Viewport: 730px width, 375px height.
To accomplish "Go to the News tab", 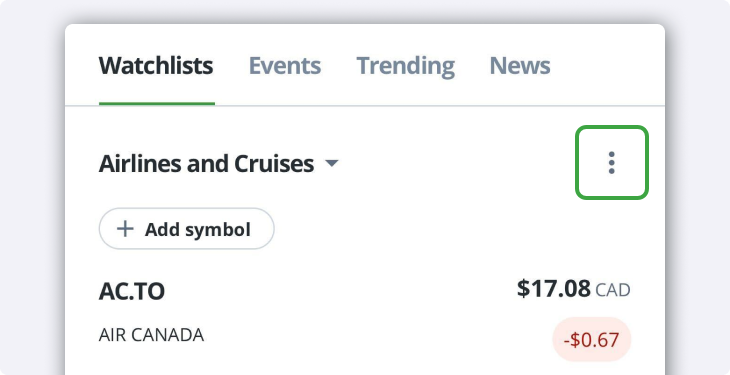I will point(520,66).
